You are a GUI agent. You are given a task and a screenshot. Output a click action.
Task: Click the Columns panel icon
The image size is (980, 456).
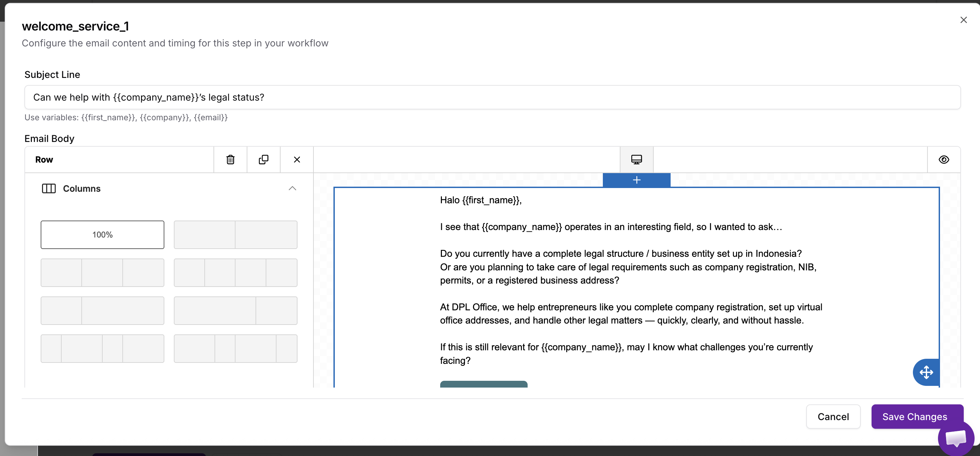pos(49,189)
